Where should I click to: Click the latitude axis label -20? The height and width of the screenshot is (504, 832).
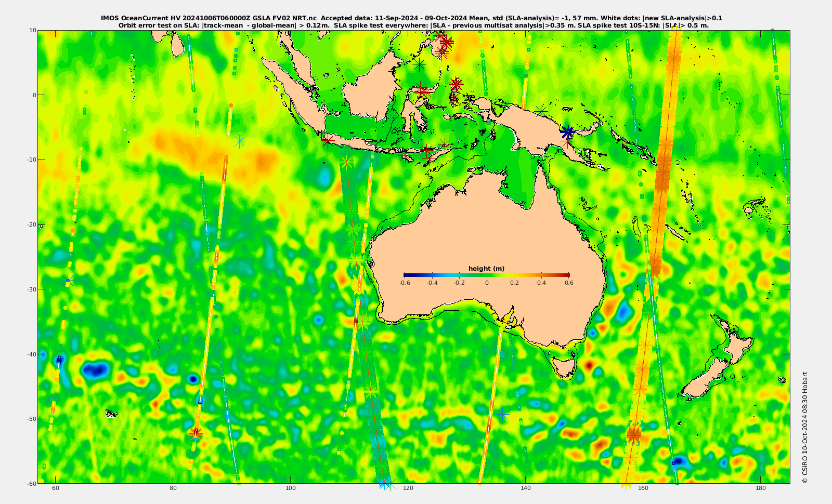click(31, 224)
